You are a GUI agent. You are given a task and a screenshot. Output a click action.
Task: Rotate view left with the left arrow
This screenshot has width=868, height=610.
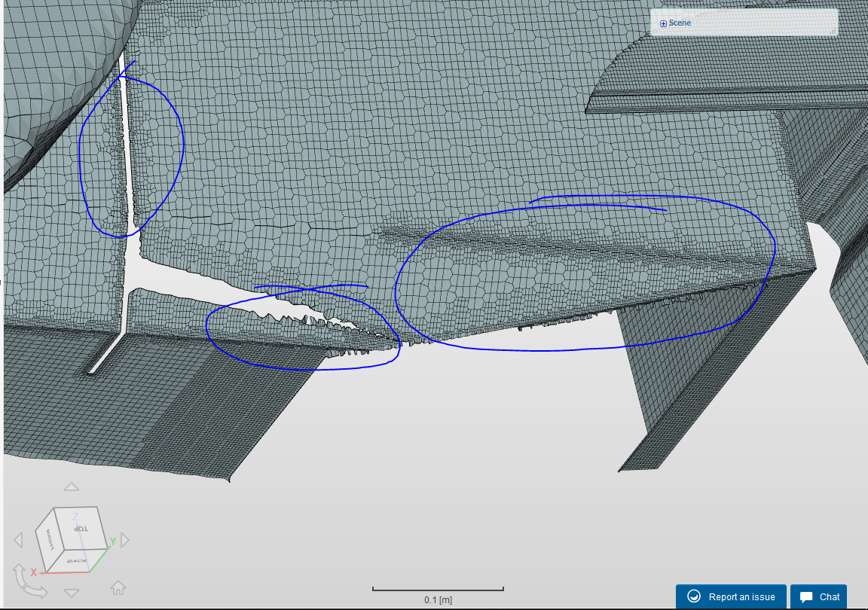point(18,540)
